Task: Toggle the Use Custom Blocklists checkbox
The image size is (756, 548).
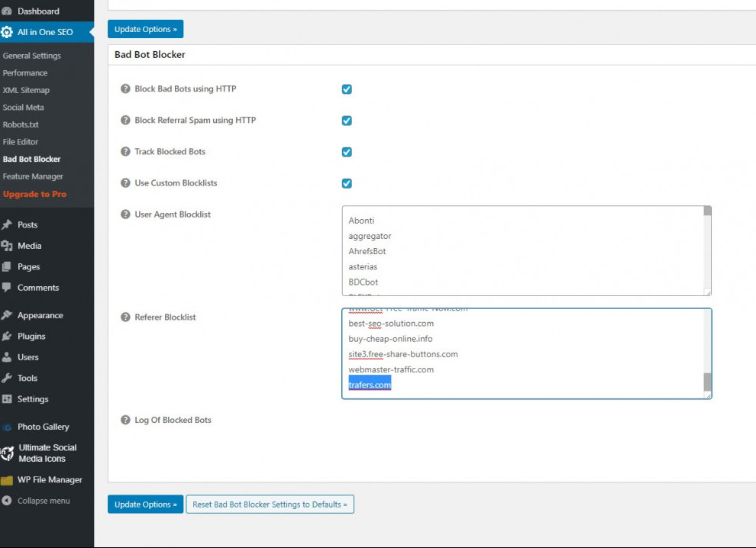Action: (347, 183)
